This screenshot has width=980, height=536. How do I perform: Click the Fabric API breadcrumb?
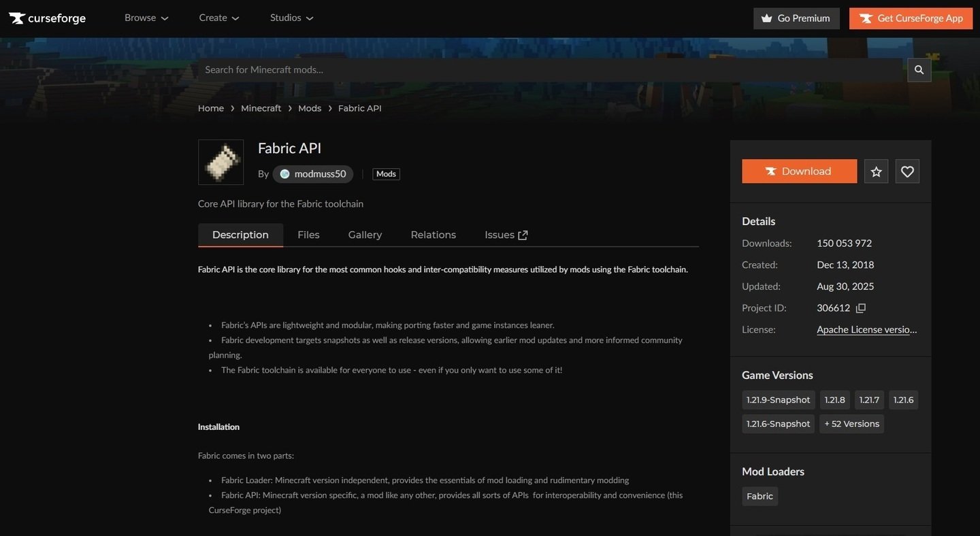coord(360,108)
